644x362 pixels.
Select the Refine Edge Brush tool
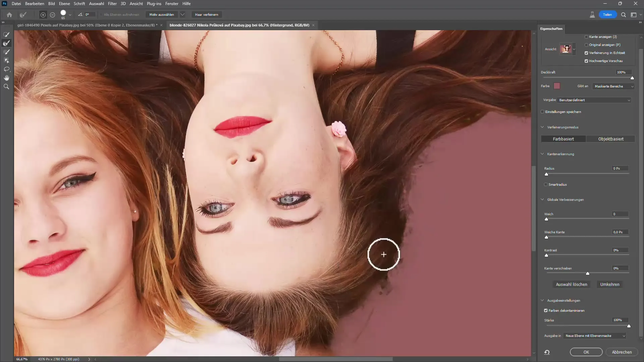pyautogui.click(x=6, y=43)
